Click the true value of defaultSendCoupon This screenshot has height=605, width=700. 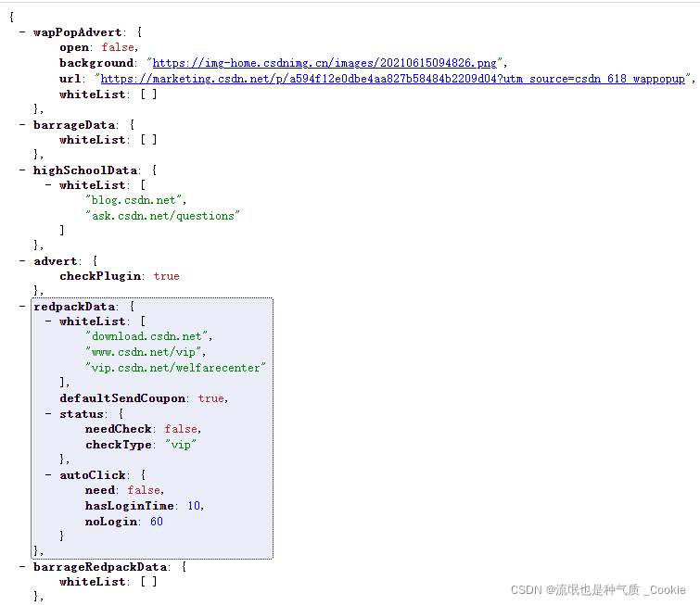pos(210,398)
